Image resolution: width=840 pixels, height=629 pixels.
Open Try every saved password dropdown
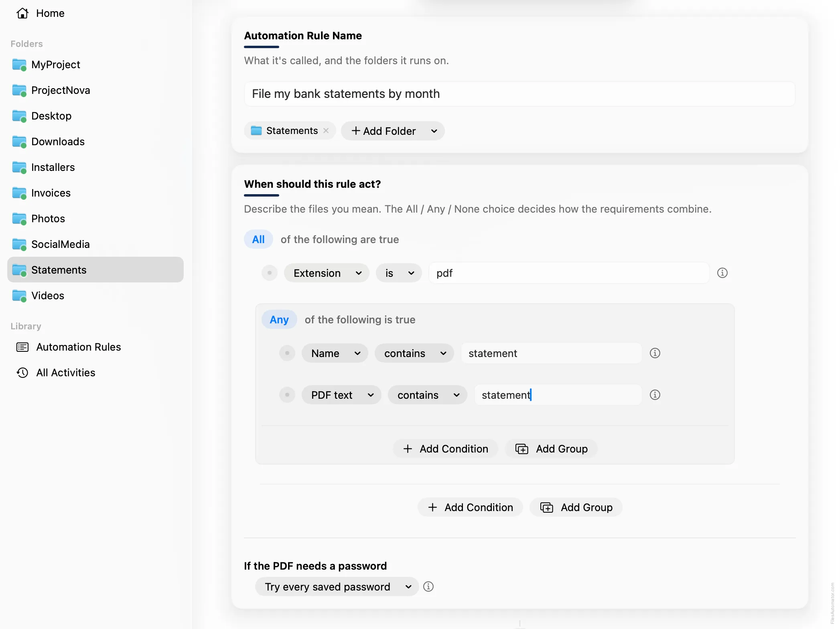point(337,586)
